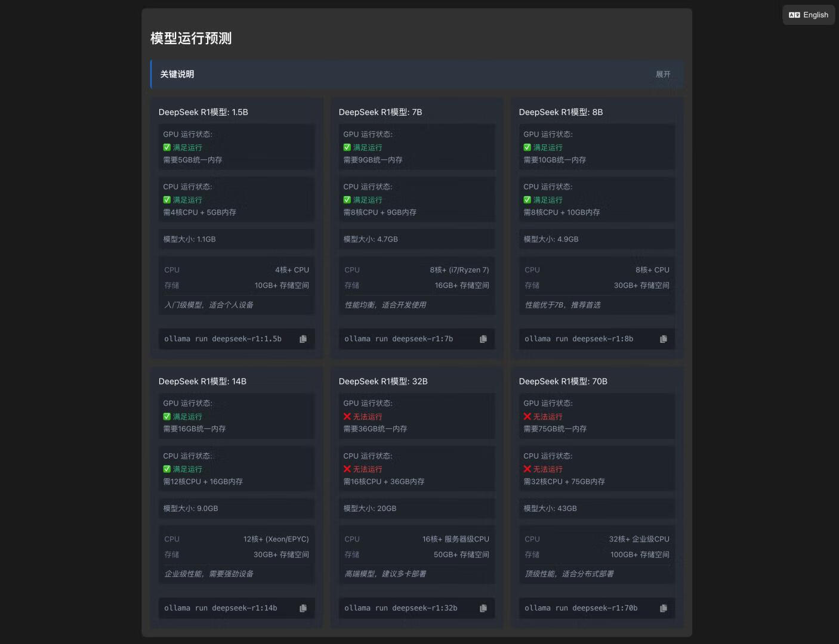Click the translate icon beside English
The height and width of the screenshot is (644, 839).
coord(794,14)
